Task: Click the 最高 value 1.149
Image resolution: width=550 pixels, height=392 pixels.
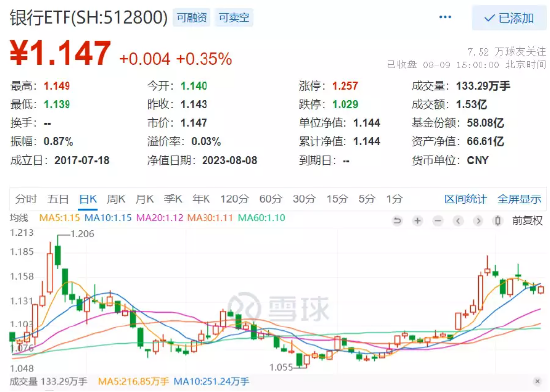Action: pyautogui.click(x=57, y=86)
